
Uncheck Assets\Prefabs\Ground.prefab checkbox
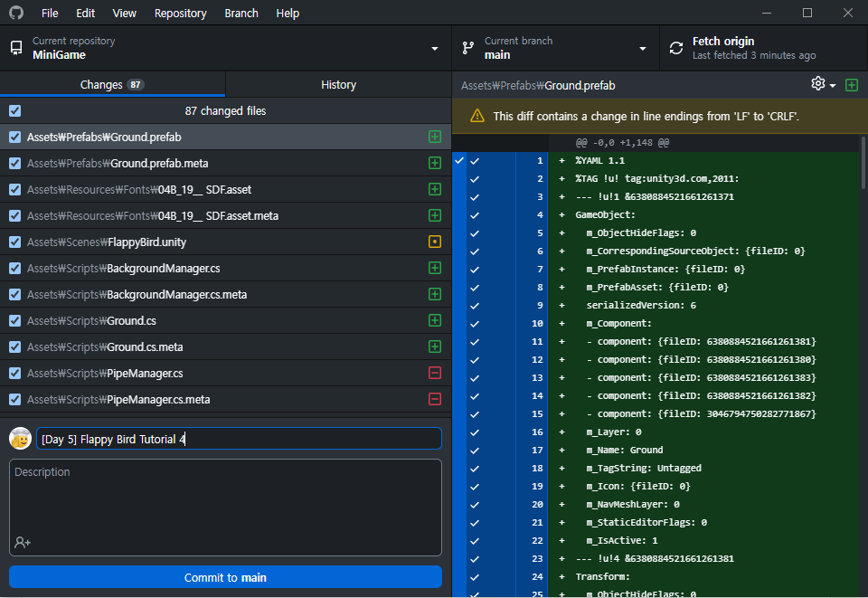click(x=15, y=137)
